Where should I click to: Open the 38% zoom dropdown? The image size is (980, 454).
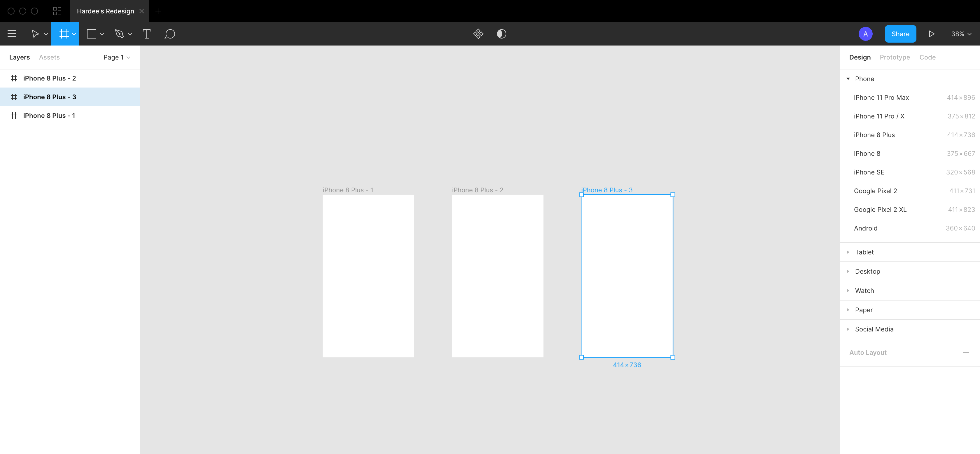[961, 34]
